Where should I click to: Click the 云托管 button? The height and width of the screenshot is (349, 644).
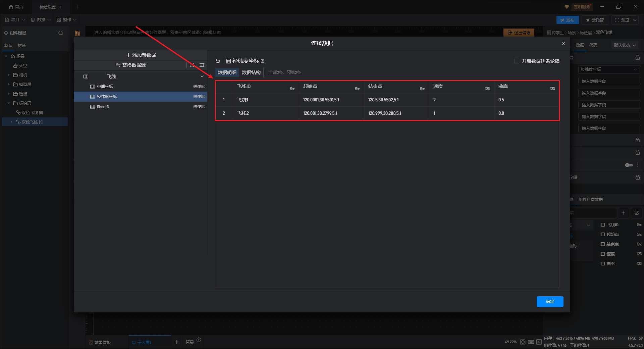595,20
